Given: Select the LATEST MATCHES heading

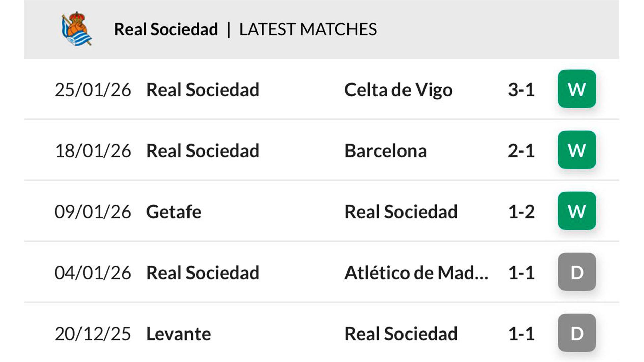Looking at the screenshot, I should [x=308, y=29].
